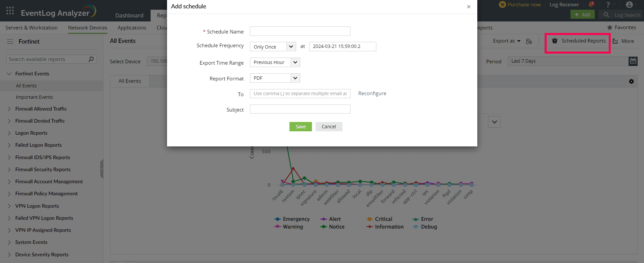
Task: Open the Export as dropdown
Action: point(506,41)
